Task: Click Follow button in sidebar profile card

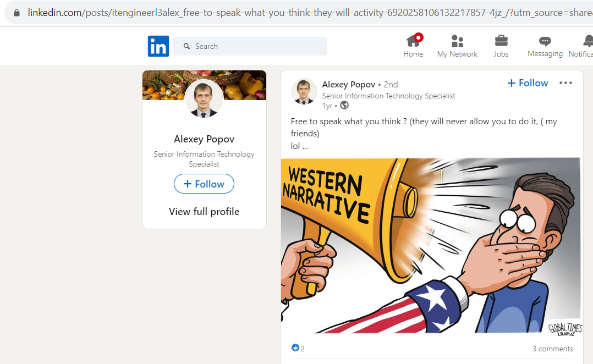Action: (204, 184)
